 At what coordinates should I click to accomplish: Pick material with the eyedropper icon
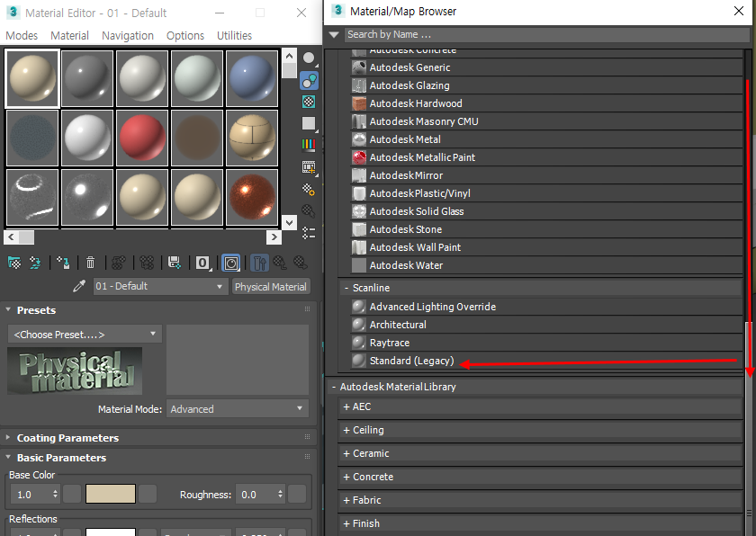[x=78, y=287]
